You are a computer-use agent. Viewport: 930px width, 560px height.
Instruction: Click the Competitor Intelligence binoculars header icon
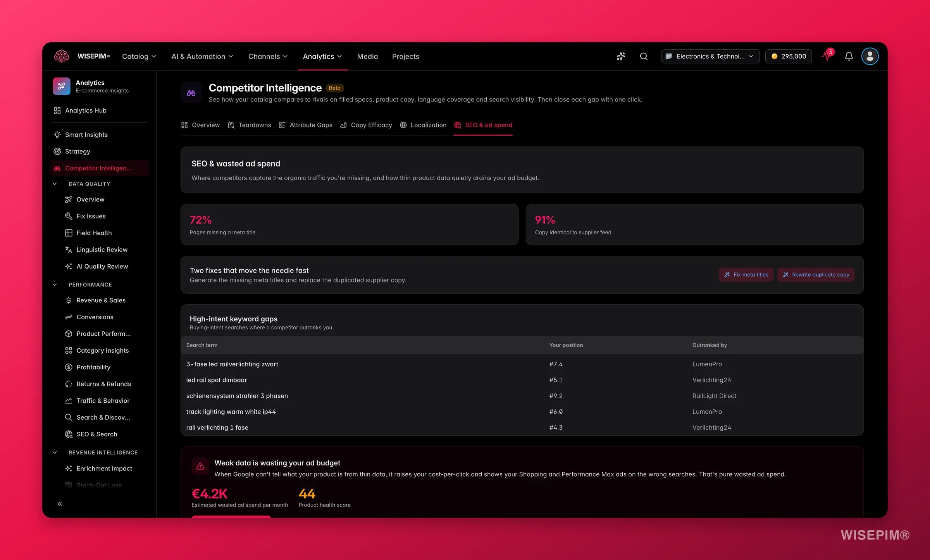[x=191, y=93]
